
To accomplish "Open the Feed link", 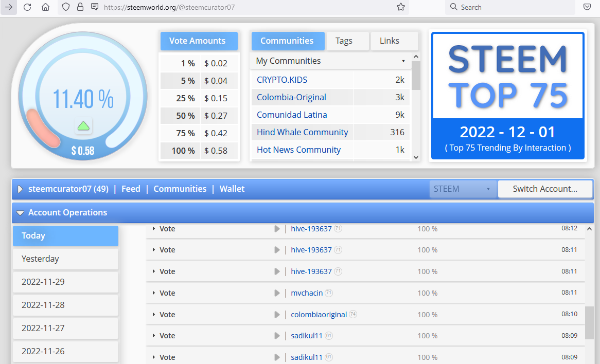I will click(x=131, y=189).
